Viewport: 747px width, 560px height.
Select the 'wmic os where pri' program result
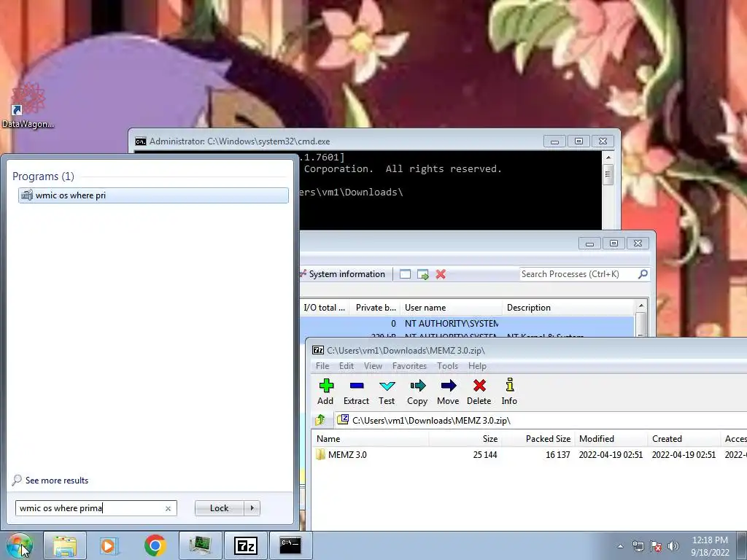tap(153, 195)
